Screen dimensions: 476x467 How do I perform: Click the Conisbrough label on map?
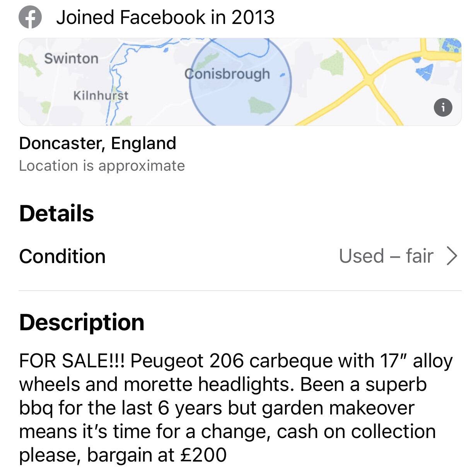pyautogui.click(x=227, y=73)
